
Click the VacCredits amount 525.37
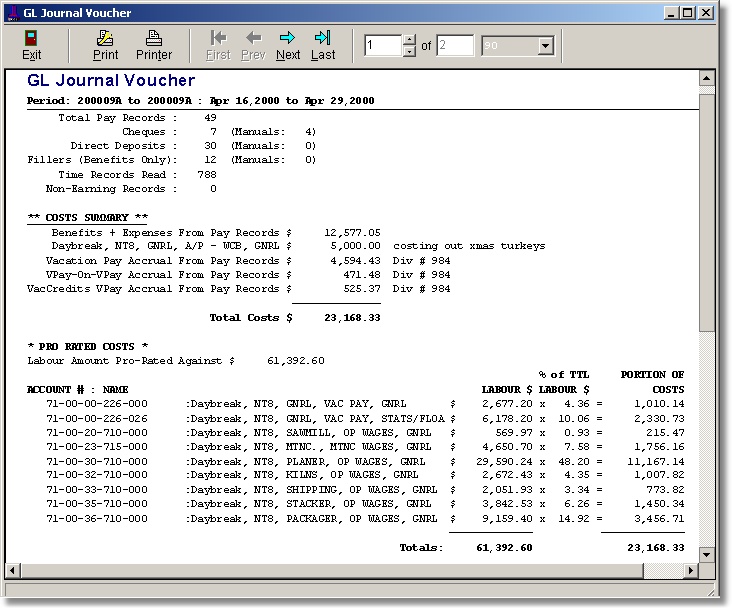click(x=362, y=288)
